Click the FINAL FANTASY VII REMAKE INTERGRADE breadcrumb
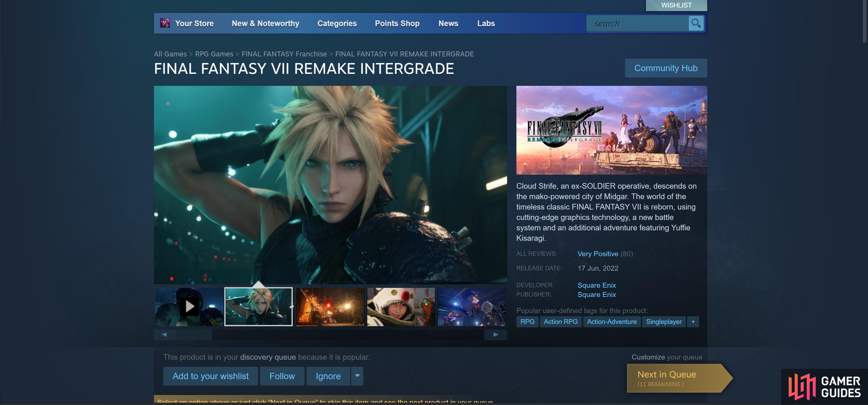868x405 pixels. pos(404,54)
